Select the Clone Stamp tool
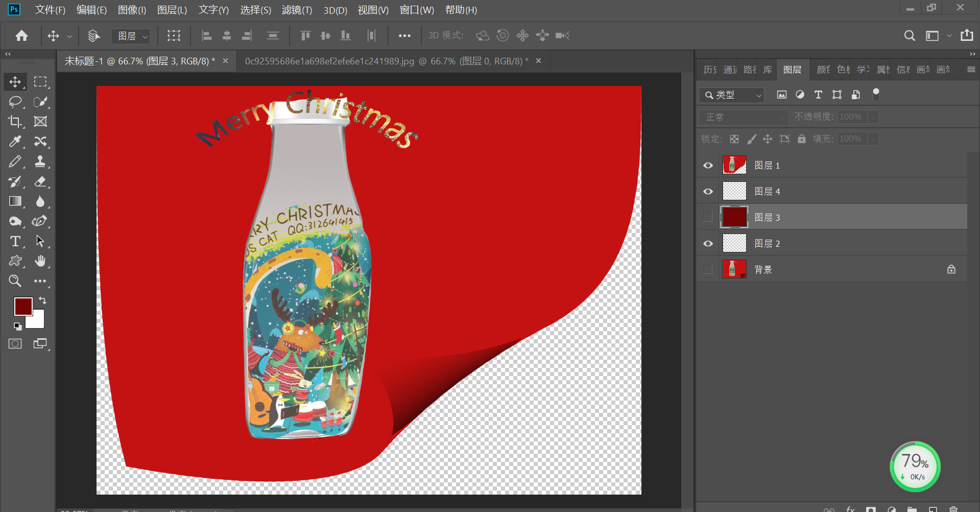Screen dimensions: 980x512 coord(40,161)
